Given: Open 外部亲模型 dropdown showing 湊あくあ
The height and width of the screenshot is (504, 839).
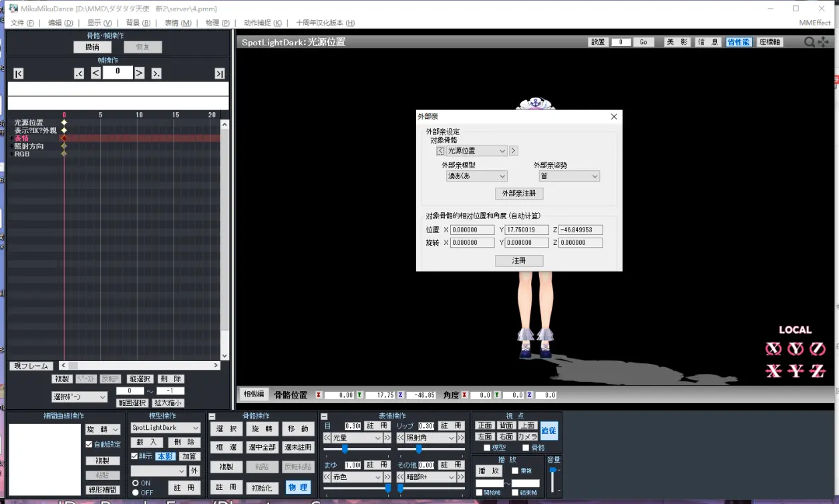Looking at the screenshot, I should pos(477,176).
